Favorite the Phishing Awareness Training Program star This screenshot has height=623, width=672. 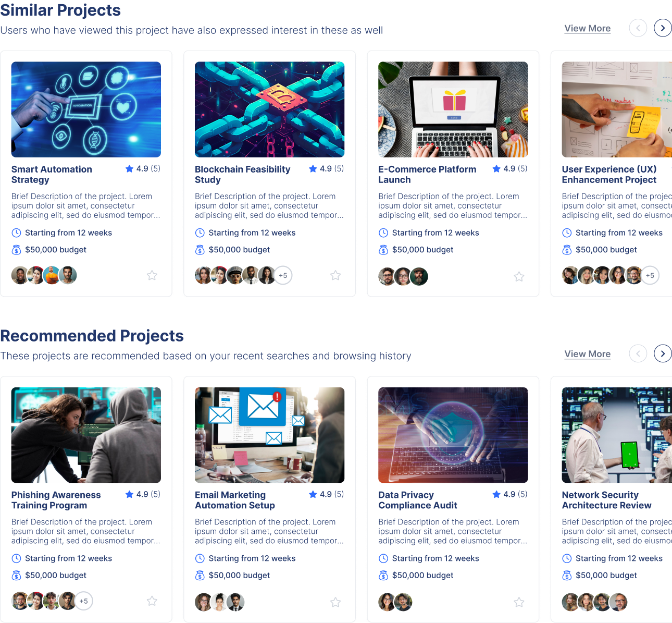pyautogui.click(x=152, y=601)
